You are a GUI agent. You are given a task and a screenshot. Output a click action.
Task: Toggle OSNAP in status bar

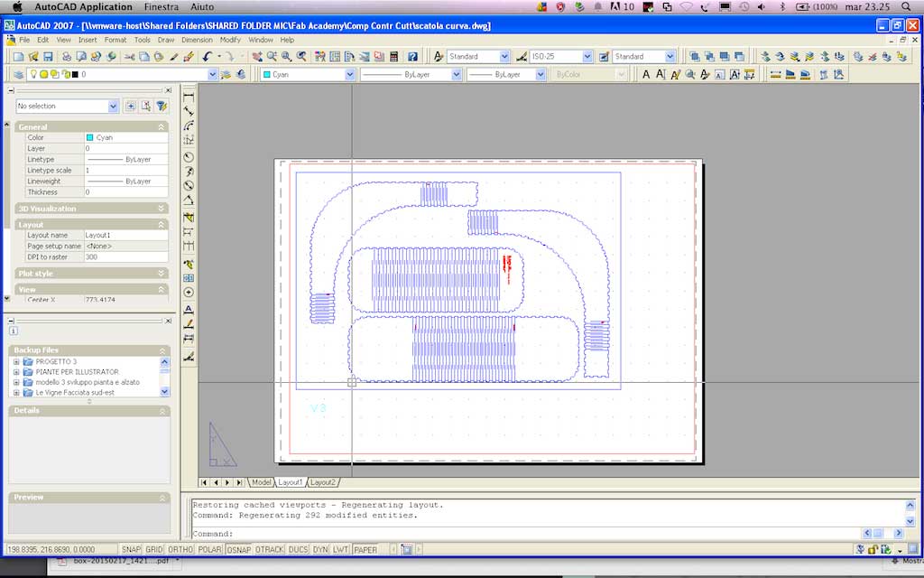(x=238, y=549)
